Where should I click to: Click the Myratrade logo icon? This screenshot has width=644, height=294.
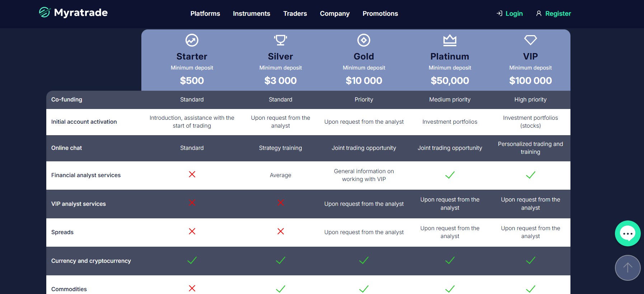44,12
